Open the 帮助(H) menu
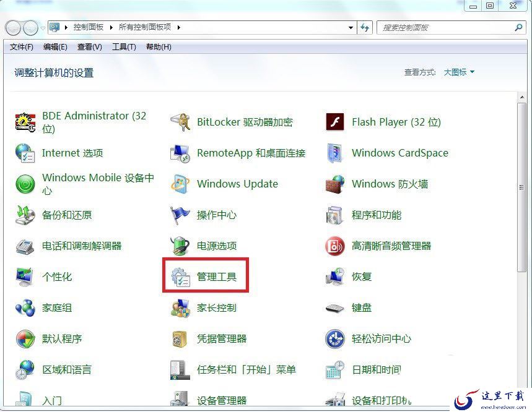Viewport: 532px width, 412px height. point(159,47)
